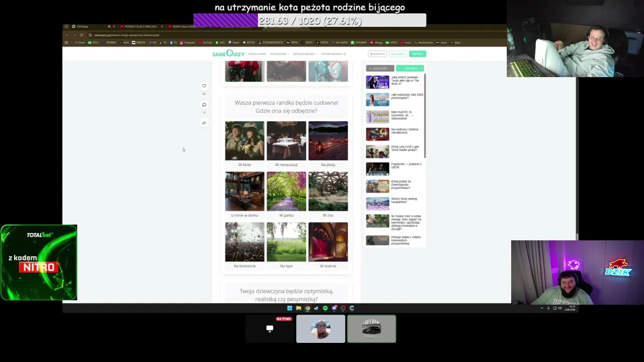Viewport: 644px width, 362px height.
Task: Select the 'W teatrze' answer image
Action: [x=328, y=242]
